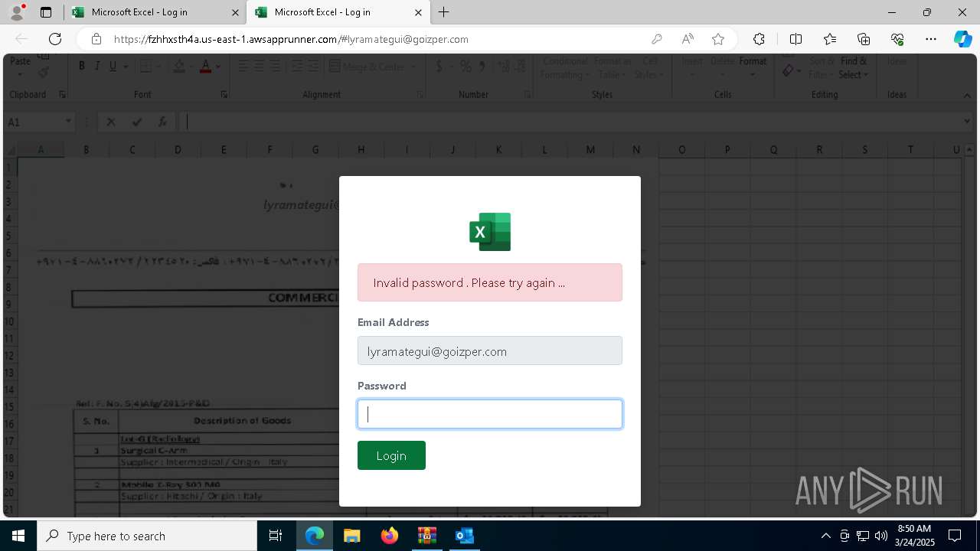Screen dimensions: 980x551
Task: Open the Tab actions menu
Action: point(46,12)
